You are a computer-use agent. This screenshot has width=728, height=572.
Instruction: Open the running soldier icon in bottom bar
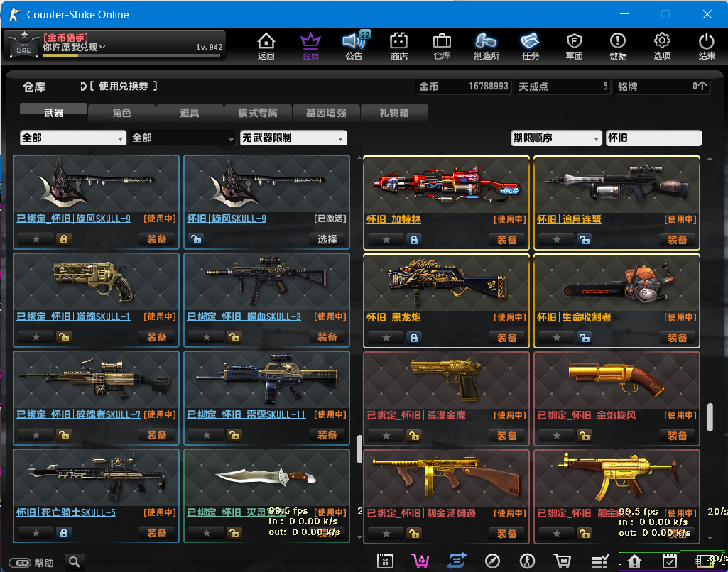coord(527,561)
